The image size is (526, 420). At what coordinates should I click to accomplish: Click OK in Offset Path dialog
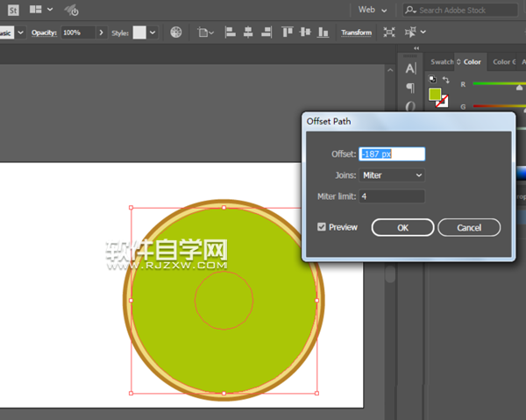pos(402,227)
